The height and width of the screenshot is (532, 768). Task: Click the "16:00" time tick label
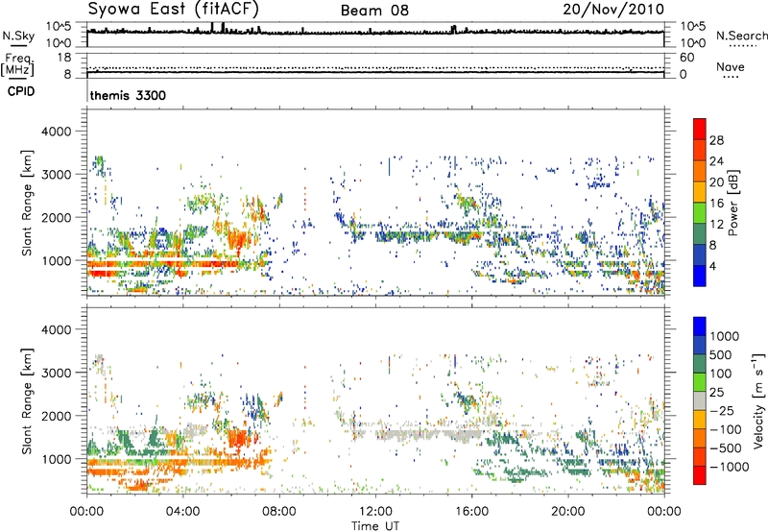[x=471, y=512]
